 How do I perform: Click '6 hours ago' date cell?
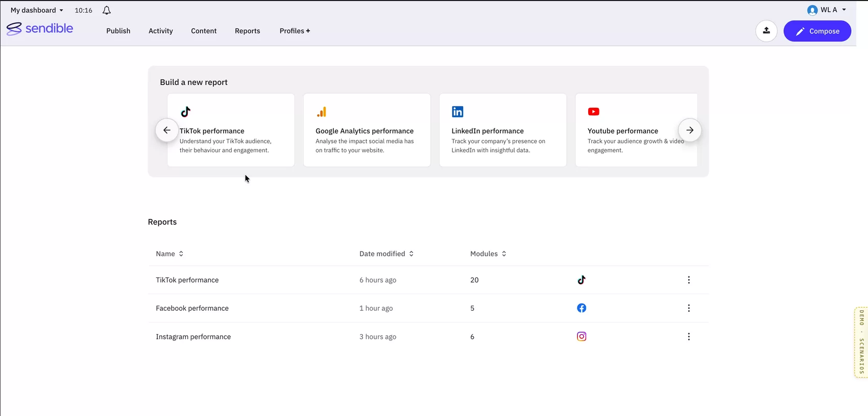click(x=378, y=280)
